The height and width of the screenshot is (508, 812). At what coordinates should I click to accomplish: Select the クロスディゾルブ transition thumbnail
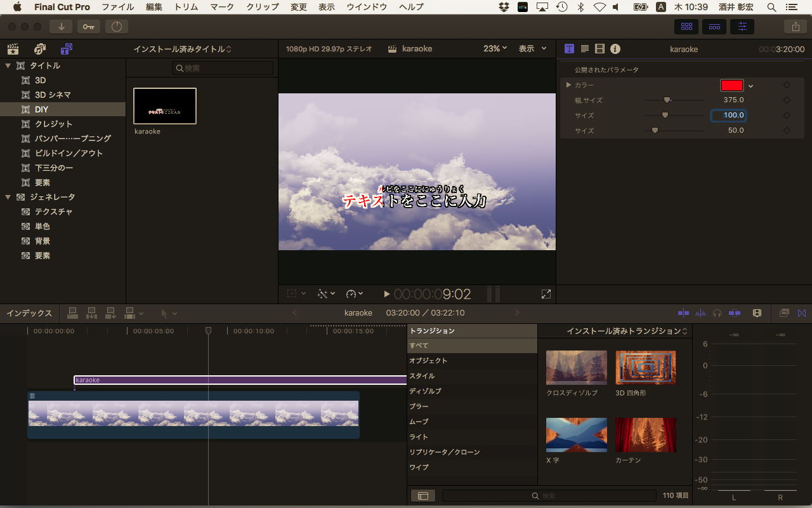coord(576,368)
